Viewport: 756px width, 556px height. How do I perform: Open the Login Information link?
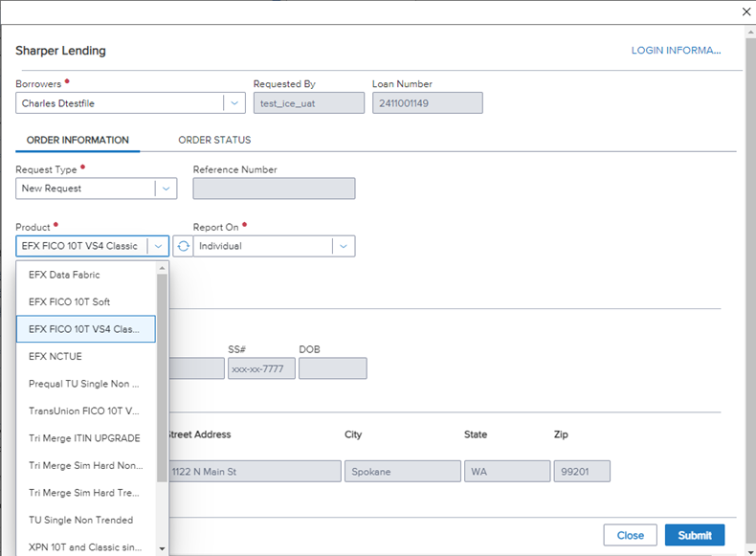click(x=676, y=50)
